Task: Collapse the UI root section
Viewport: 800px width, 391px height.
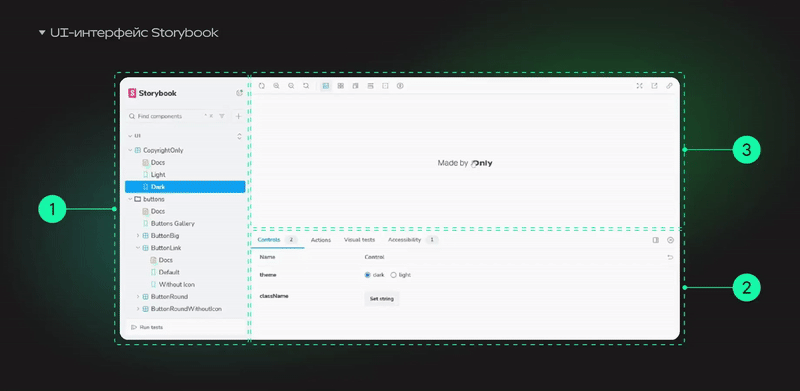Action: click(x=134, y=136)
